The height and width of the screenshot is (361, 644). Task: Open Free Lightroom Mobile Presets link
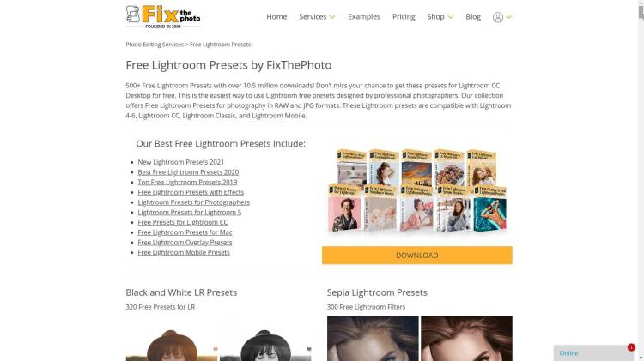[184, 252]
